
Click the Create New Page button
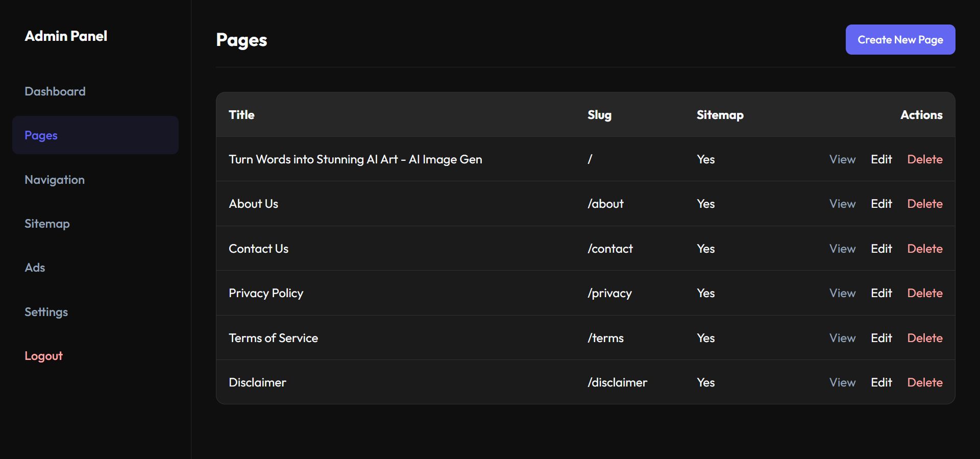(x=900, y=40)
